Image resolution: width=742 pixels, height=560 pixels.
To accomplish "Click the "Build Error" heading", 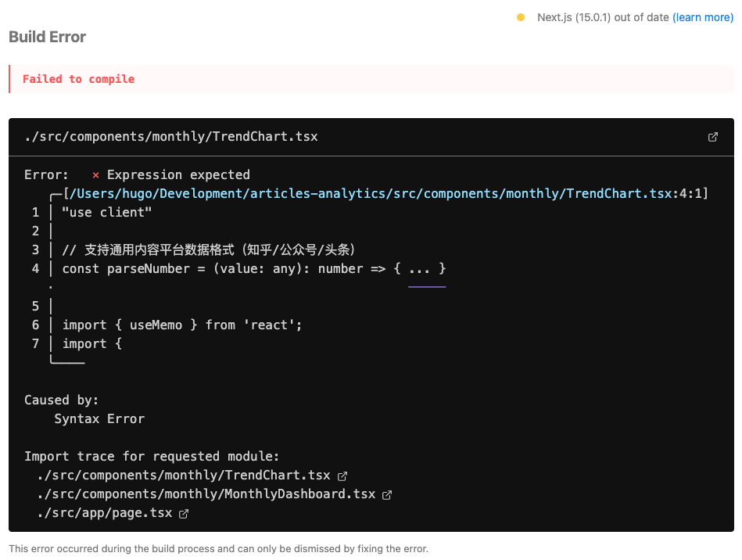I will (x=48, y=37).
